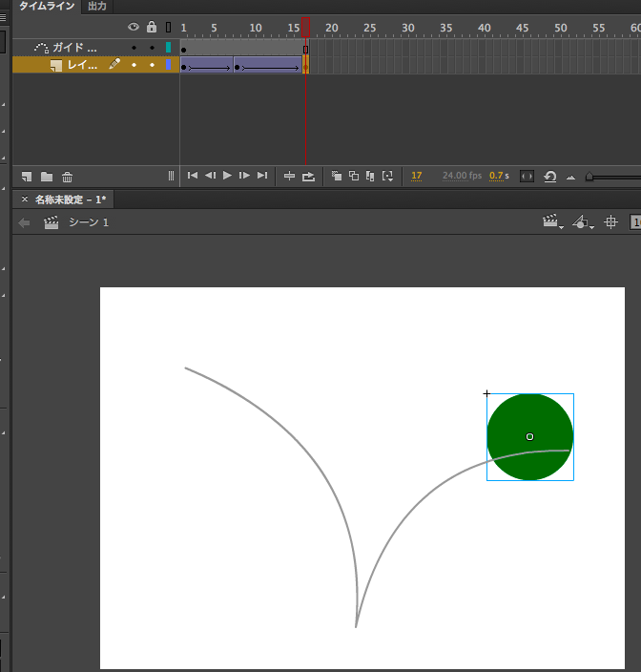The image size is (641, 672).
Task: Step back one frame
Action: (210, 176)
